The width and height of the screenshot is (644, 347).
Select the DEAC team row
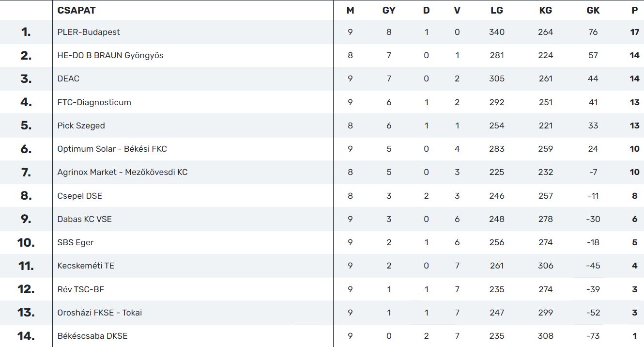(x=68, y=79)
